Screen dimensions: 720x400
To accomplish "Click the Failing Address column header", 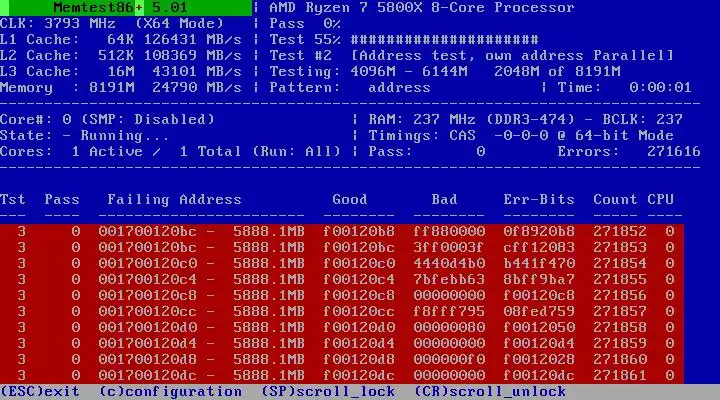I will click(174, 199).
